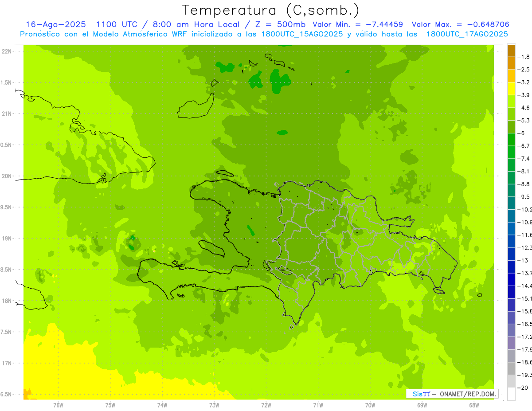Viewport: 532px width, 411px height.
Task: Click the '69W' longitude label
Action: [x=422, y=405]
